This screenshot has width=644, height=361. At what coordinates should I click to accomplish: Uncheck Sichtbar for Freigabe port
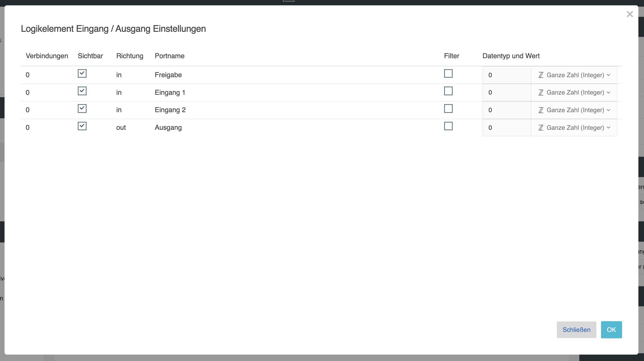[82, 73]
